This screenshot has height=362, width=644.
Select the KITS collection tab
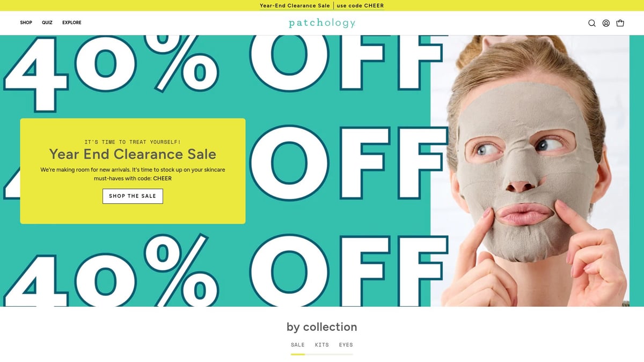point(322,345)
